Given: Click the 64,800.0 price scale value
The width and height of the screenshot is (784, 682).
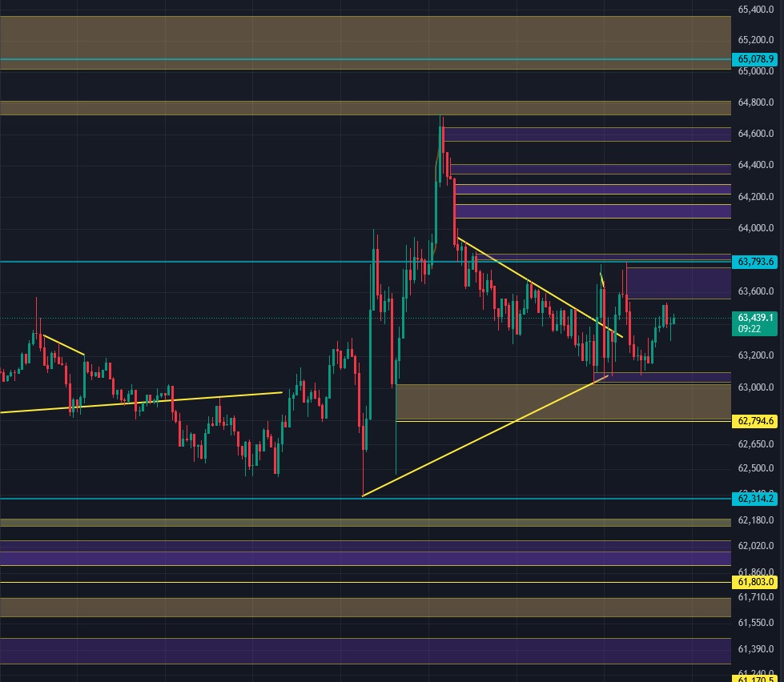Looking at the screenshot, I should (x=755, y=102).
